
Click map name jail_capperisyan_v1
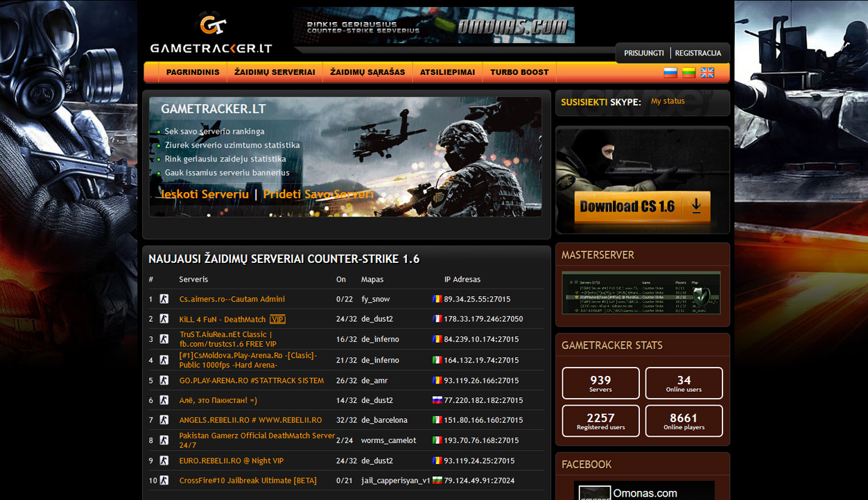[x=396, y=480]
